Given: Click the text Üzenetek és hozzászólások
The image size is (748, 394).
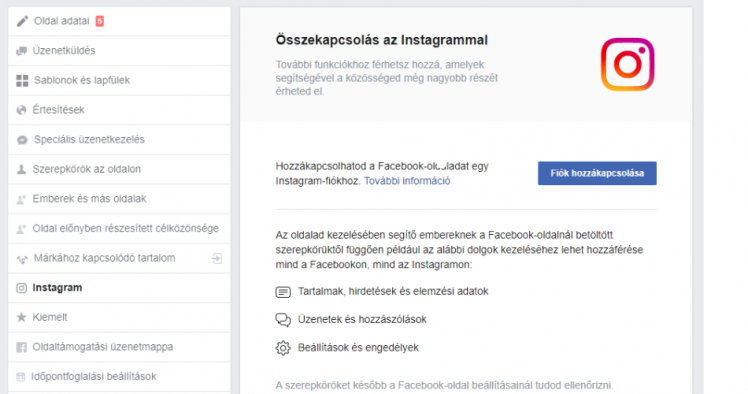Looking at the screenshot, I should (362, 320).
